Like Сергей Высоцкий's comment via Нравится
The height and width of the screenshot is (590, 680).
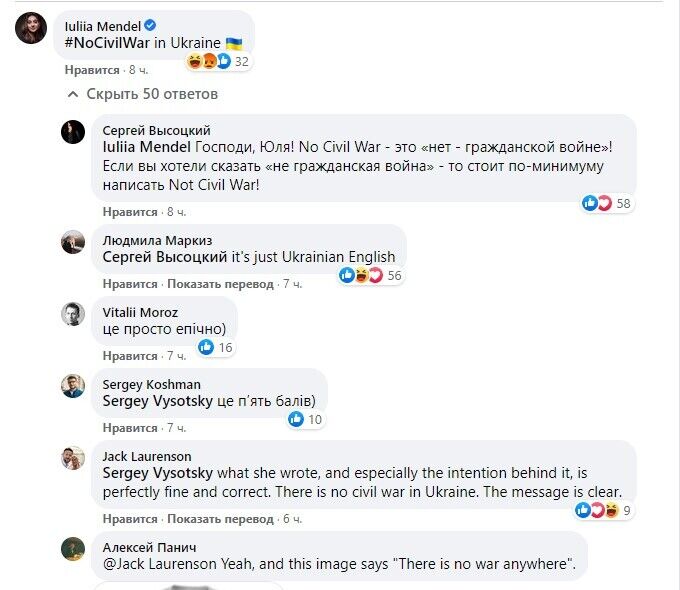(130, 212)
